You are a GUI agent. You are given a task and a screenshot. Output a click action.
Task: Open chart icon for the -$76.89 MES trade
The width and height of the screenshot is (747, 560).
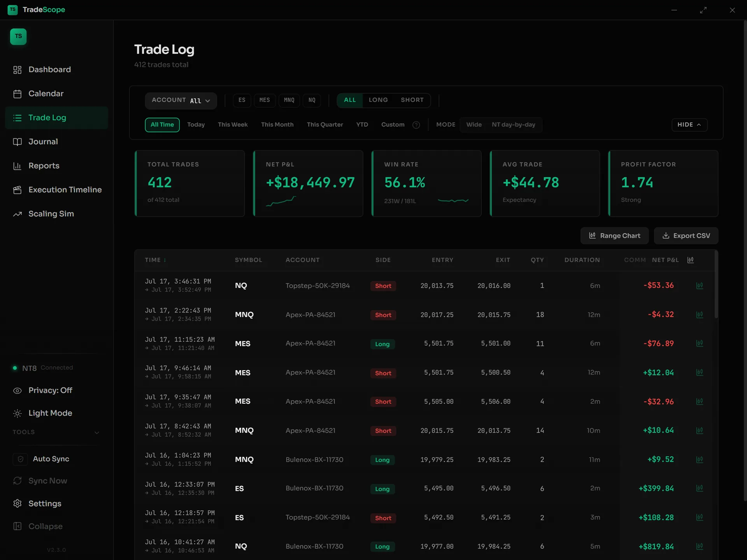point(700,343)
